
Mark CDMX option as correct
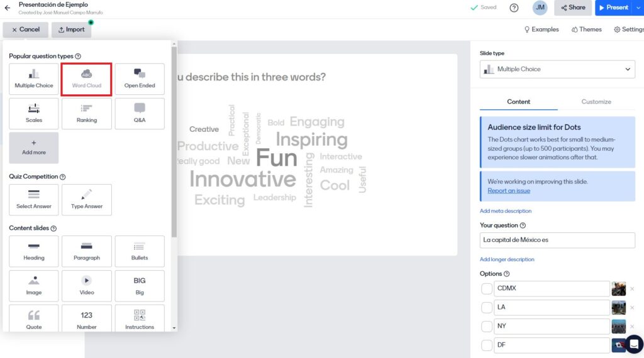pyautogui.click(x=487, y=289)
